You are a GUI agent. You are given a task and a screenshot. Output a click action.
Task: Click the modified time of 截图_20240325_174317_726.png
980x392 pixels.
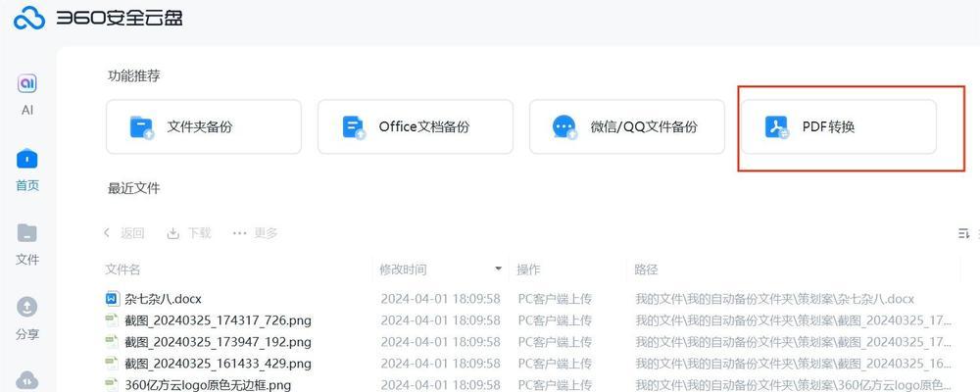click(441, 320)
